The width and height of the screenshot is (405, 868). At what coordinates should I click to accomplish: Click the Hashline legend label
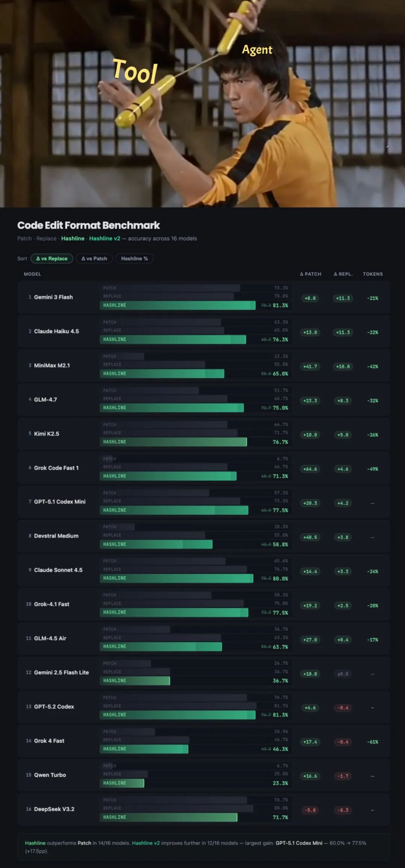click(x=73, y=238)
